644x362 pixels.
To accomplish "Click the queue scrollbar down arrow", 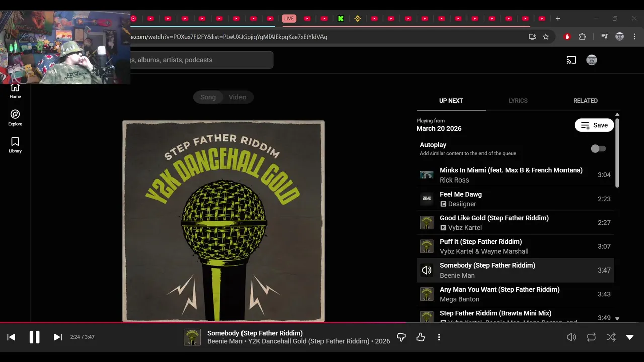I will [x=617, y=318].
